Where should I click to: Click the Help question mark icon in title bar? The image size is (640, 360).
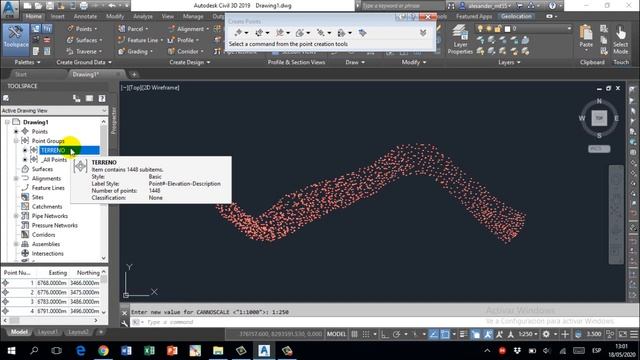[x=552, y=6]
